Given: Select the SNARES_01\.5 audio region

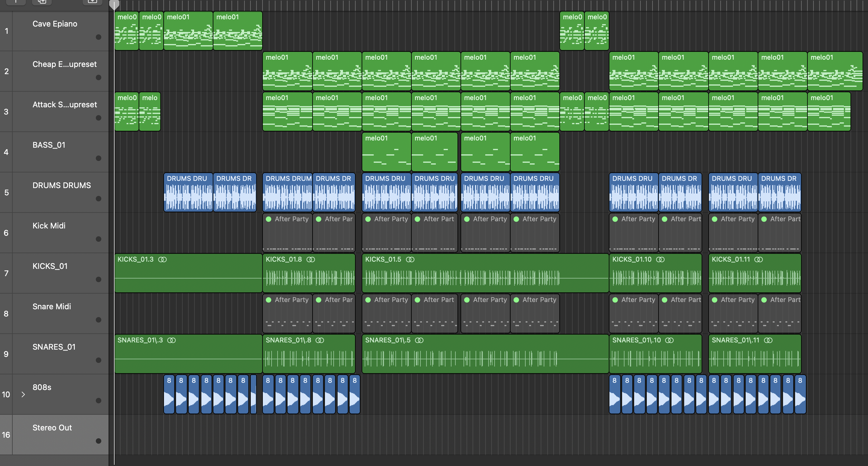Looking at the screenshot, I should pos(485,354).
